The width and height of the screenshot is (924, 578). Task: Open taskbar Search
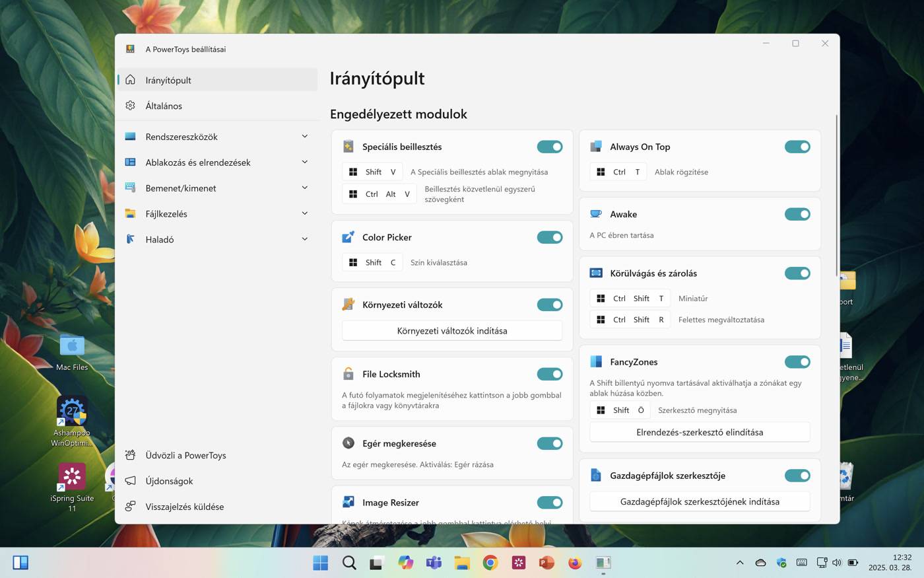(349, 563)
